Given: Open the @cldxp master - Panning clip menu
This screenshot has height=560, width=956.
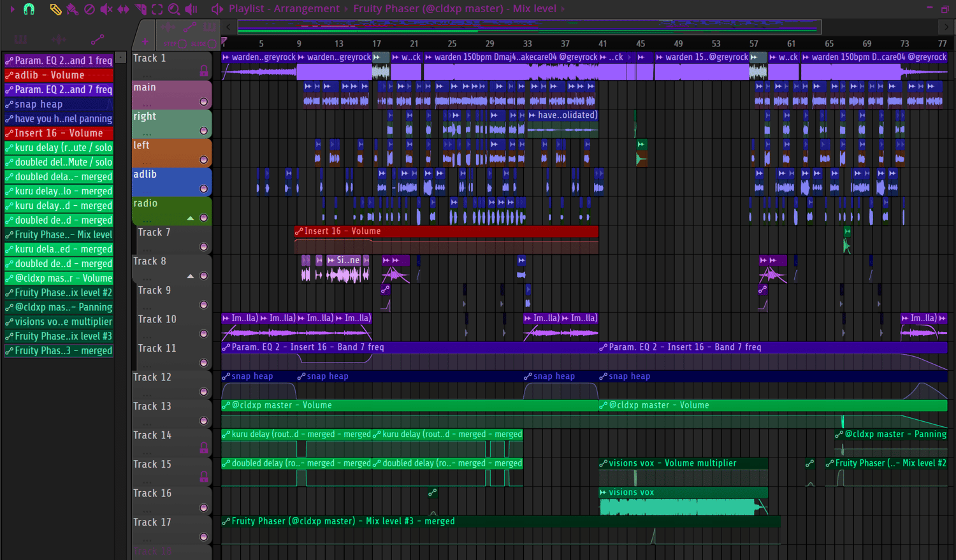Looking at the screenshot, I should [839, 434].
